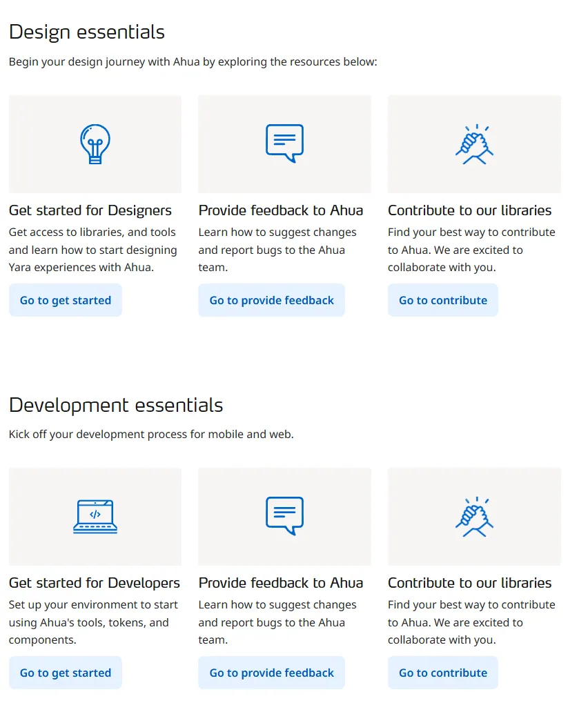Click Provide feedback to Ahua title in Development essentials
The image size is (588, 714).
click(281, 583)
